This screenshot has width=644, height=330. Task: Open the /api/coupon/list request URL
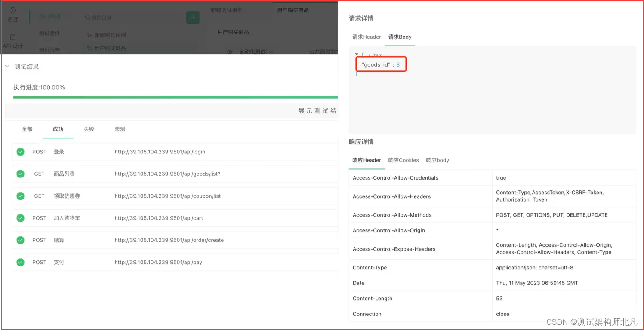pos(168,196)
